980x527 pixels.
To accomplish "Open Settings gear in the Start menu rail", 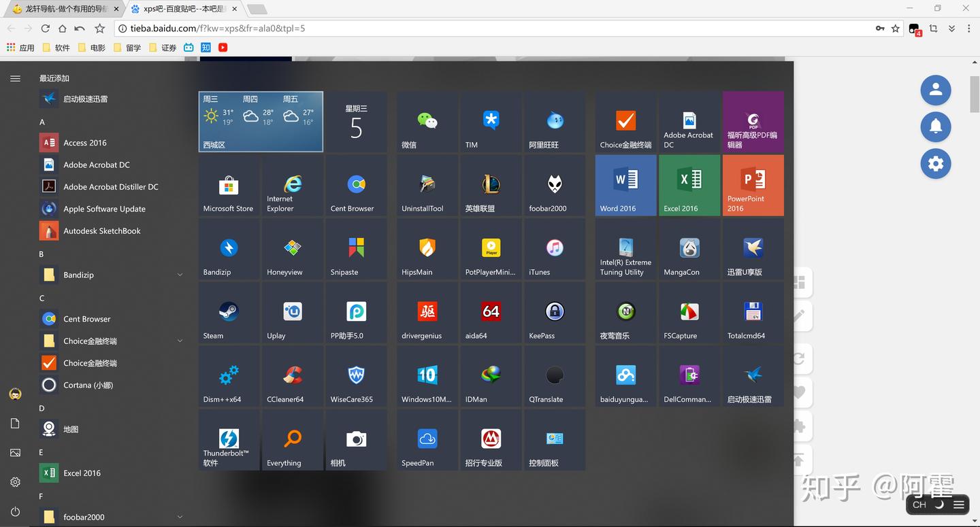I will tap(15, 482).
